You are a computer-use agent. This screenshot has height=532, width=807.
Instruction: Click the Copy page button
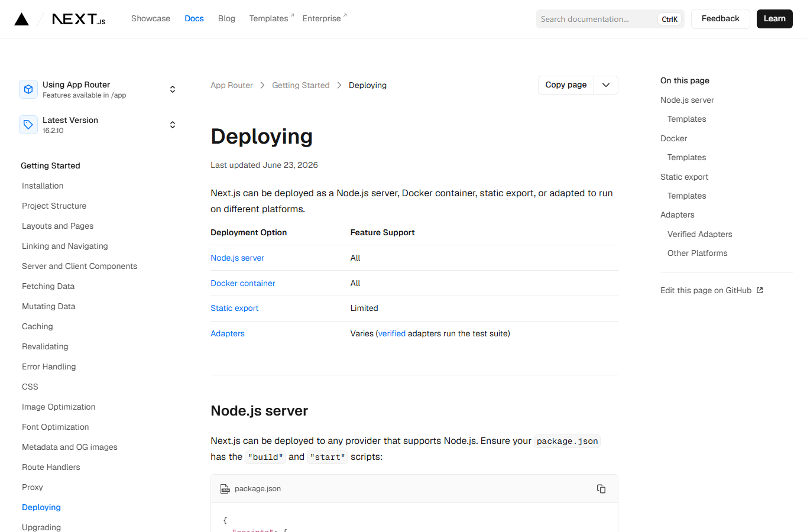(x=566, y=85)
